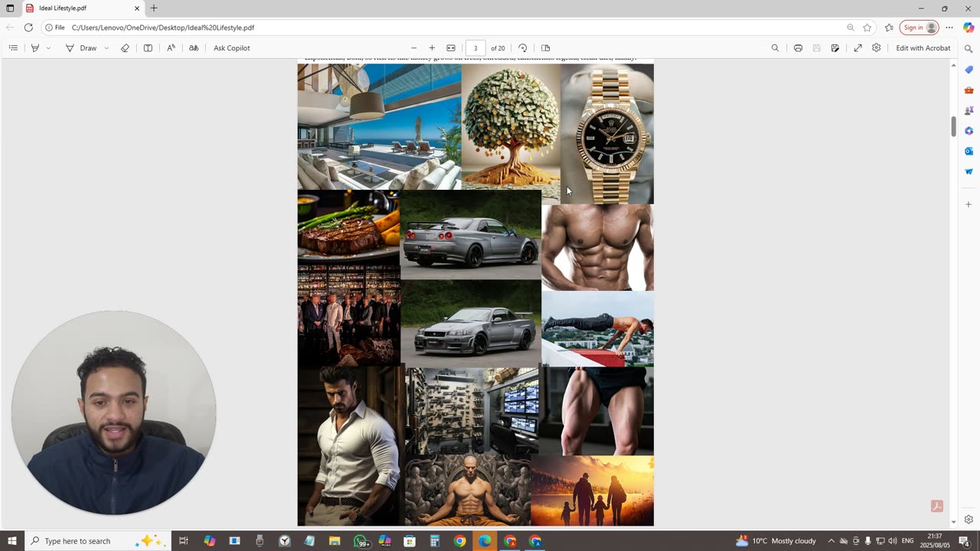Open Edge sidebar settings gear at bottom
980x551 pixels.
[x=969, y=519]
